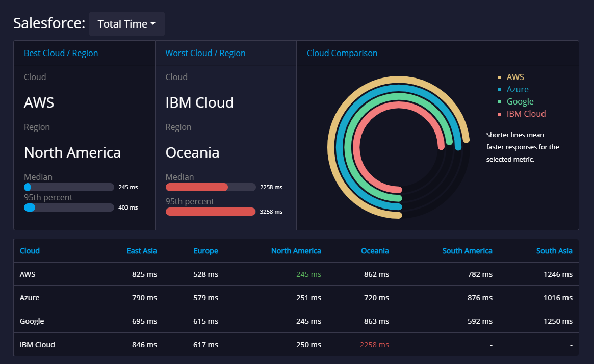This screenshot has width=594, height=364.
Task: Sort the table by the Oceania column
Action: coord(375,251)
